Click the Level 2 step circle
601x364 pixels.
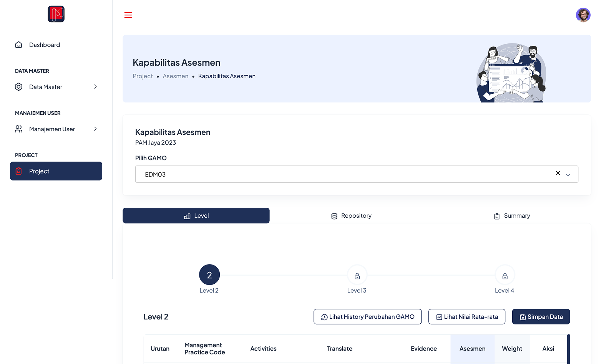(209, 274)
